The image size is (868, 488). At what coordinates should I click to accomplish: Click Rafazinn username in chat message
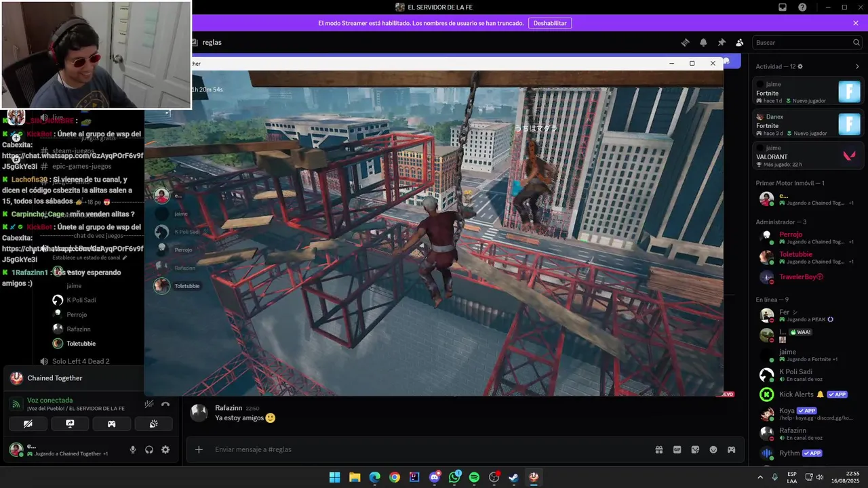point(228,408)
